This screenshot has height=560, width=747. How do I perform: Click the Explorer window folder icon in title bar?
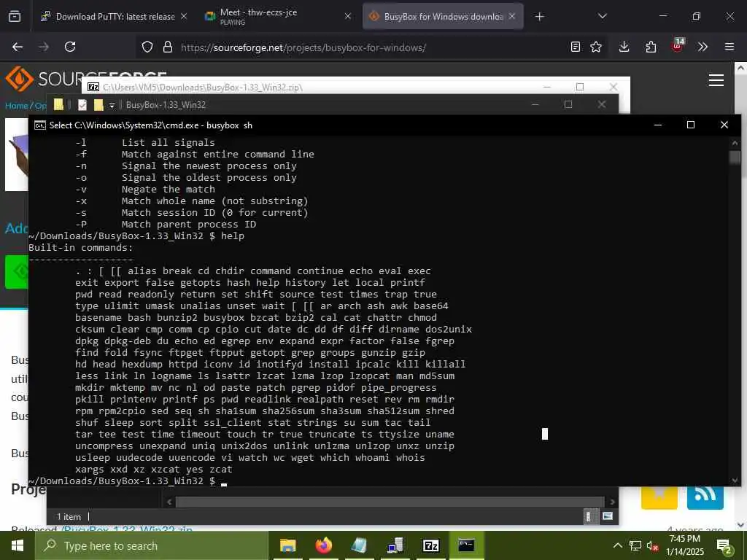tap(58, 105)
